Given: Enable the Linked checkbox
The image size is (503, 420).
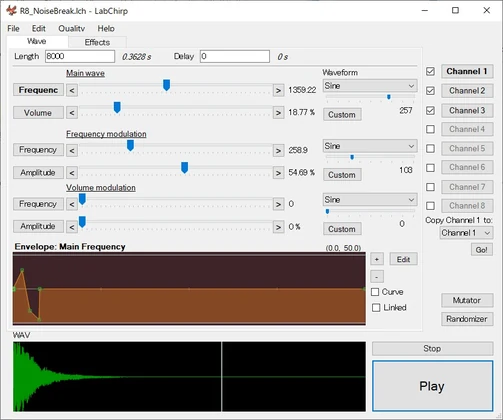Looking at the screenshot, I should coord(376,307).
